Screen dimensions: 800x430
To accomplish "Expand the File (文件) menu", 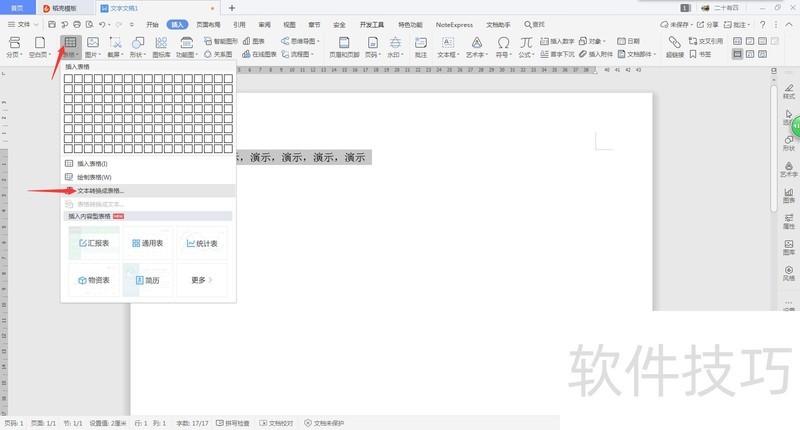I will pyautogui.click(x=23, y=24).
